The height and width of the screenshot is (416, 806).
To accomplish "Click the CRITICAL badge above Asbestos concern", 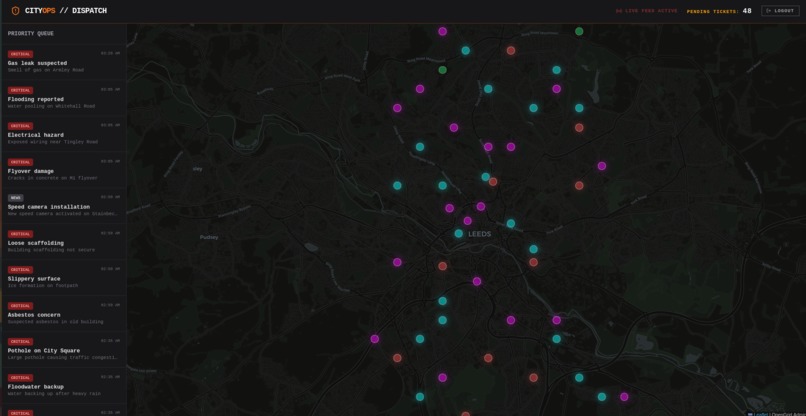I will 21,306.
